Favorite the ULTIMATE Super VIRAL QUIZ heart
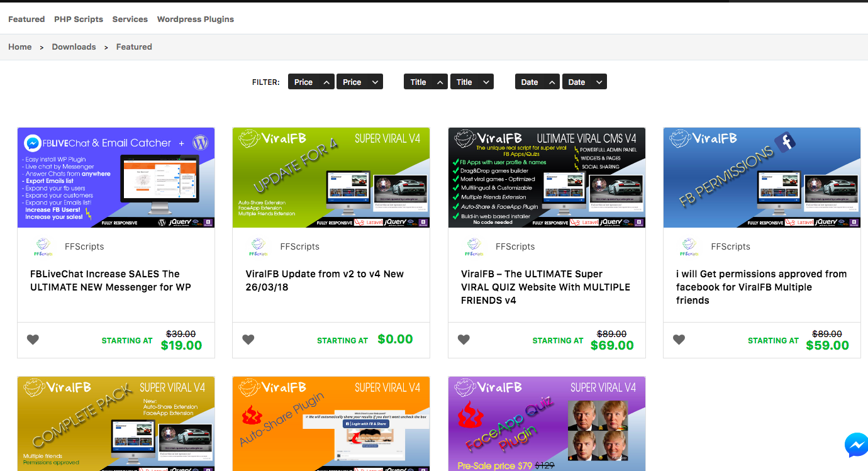 click(464, 340)
